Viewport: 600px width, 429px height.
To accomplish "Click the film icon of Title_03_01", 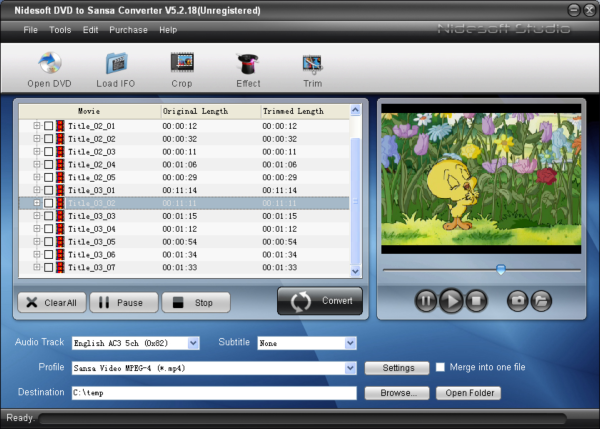I will [x=60, y=190].
